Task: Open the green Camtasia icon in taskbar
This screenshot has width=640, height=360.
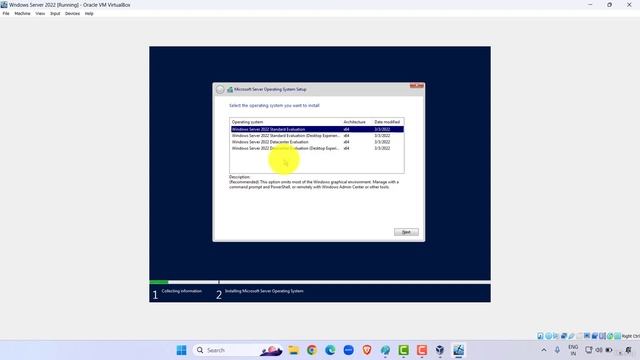Action: point(404,350)
